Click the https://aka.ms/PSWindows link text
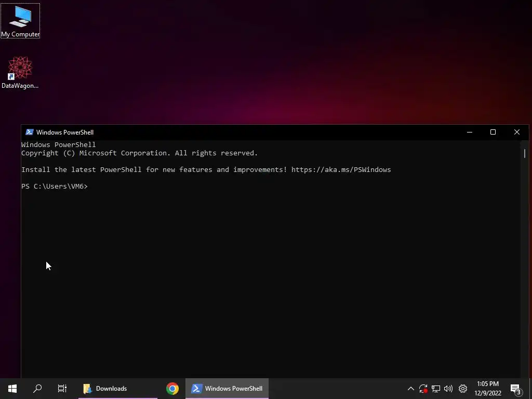The image size is (532, 399). coord(341,170)
